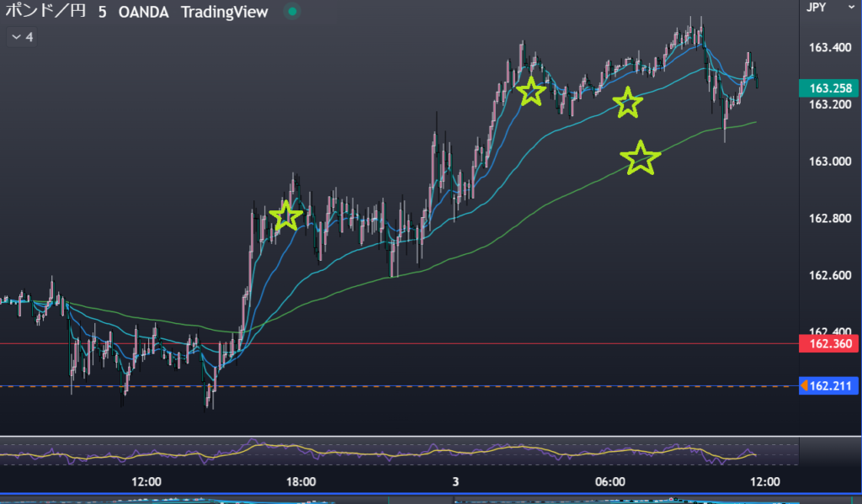Select the star sitting on the green line
Image resolution: width=862 pixels, height=504 pixels.
click(641, 158)
